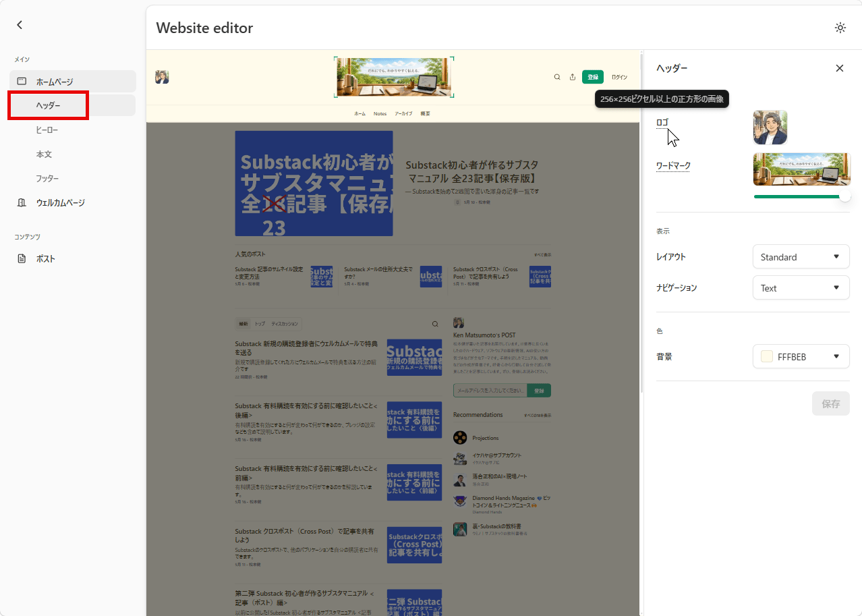The height and width of the screenshot is (616, 862).
Task: Click the green 登録 button in preview header
Action: 593,77
